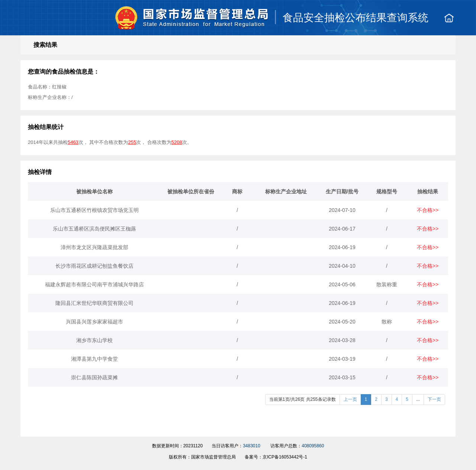Click the 数据更新时间：20231120 text

click(x=177, y=446)
